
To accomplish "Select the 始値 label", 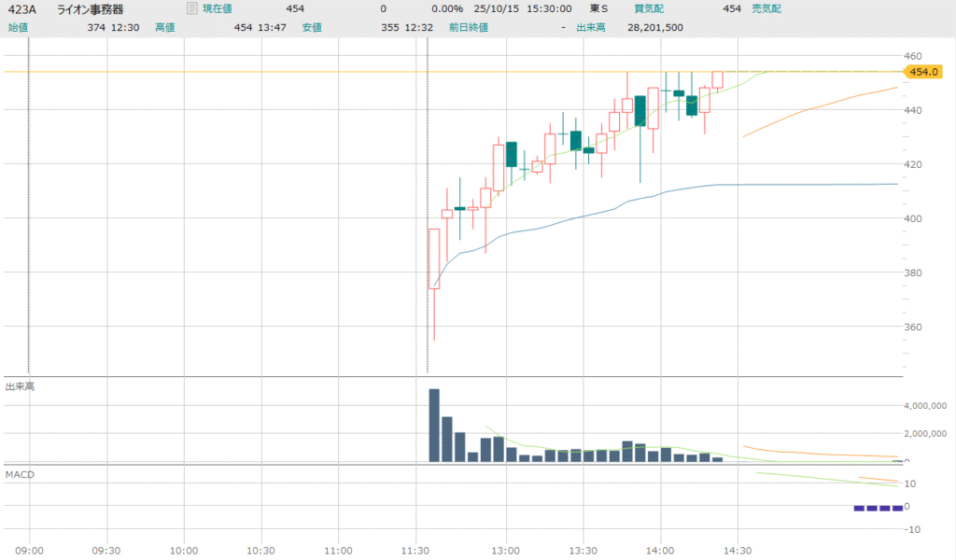I will pyautogui.click(x=18, y=28).
